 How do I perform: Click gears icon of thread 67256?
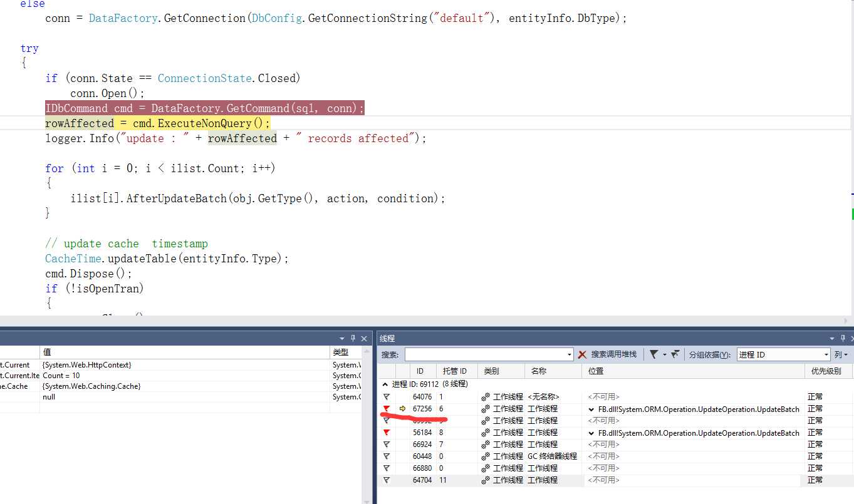(x=485, y=409)
